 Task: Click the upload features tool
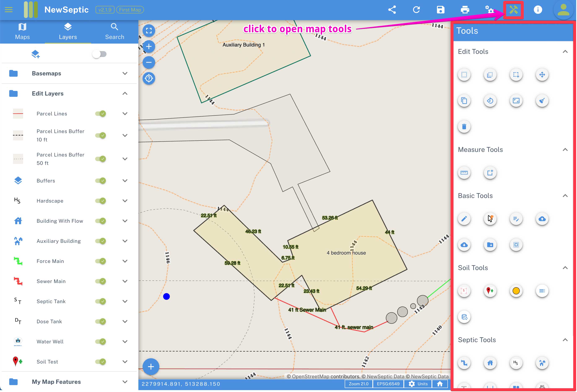click(x=542, y=218)
